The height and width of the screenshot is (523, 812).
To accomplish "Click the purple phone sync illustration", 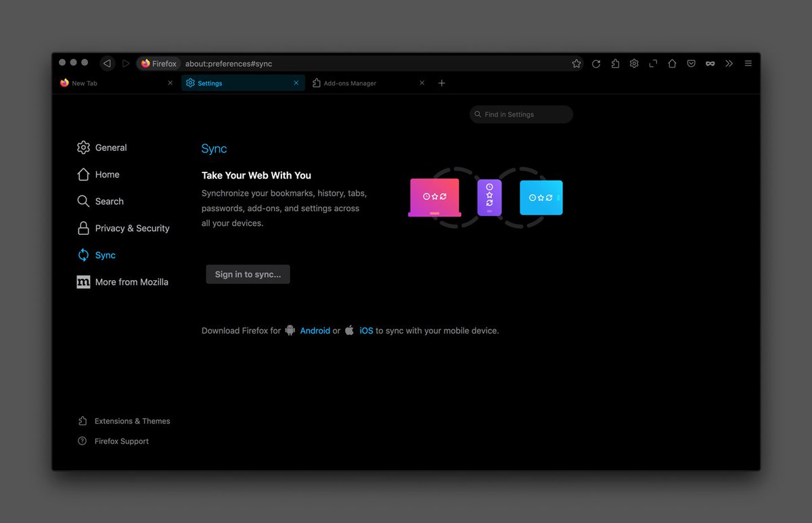I will coord(489,198).
